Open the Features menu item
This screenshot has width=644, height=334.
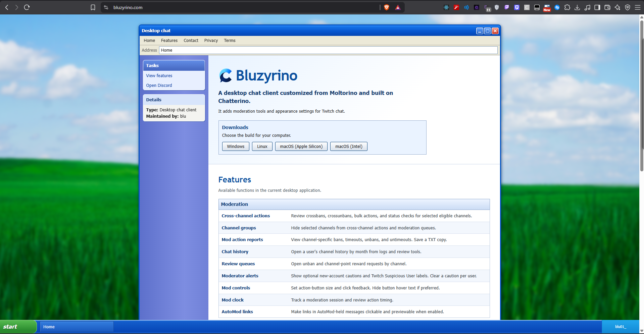(x=169, y=41)
